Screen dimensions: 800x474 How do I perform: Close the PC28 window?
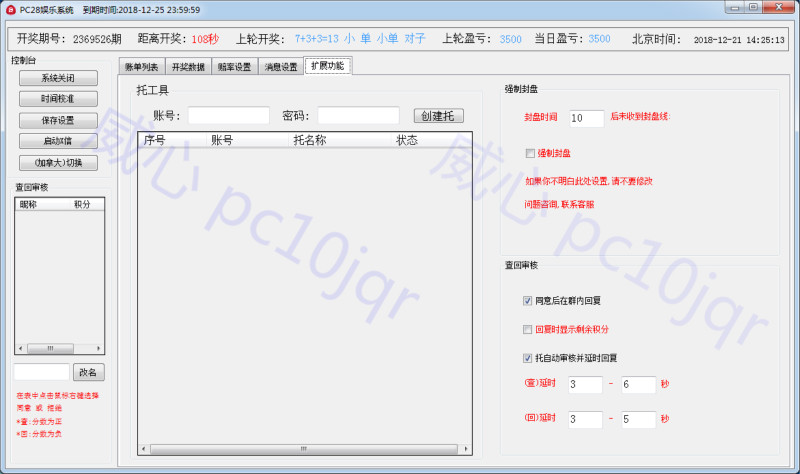[x=779, y=7]
